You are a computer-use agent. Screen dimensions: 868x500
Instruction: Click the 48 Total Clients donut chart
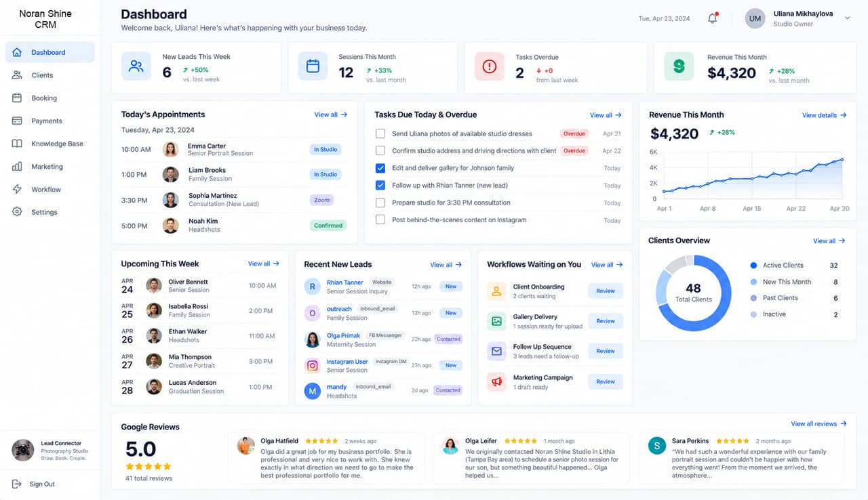pyautogui.click(x=694, y=293)
